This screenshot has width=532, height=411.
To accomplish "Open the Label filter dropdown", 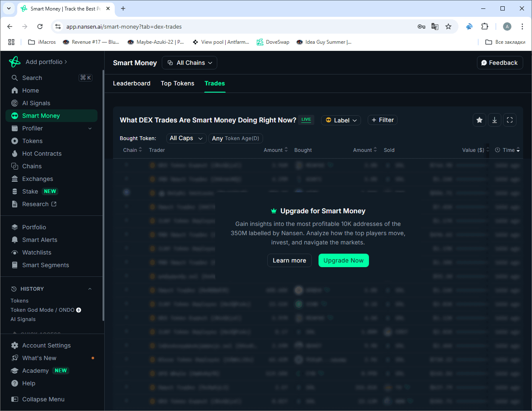I will pos(341,120).
